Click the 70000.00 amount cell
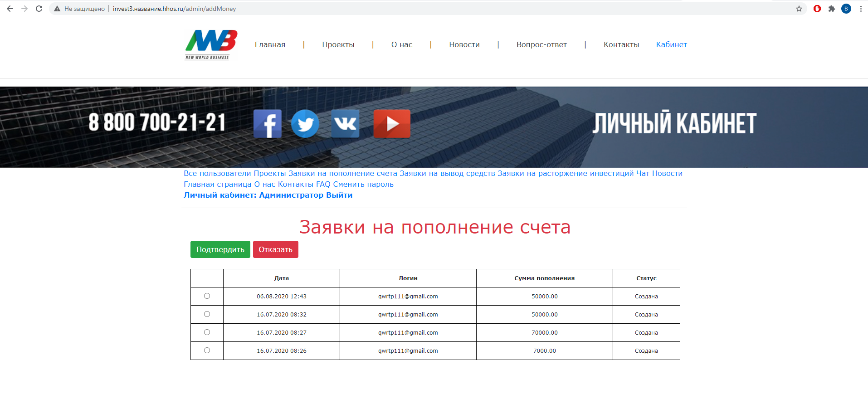The width and height of the screenshot is (868, 409). click(x=545, y=333)
